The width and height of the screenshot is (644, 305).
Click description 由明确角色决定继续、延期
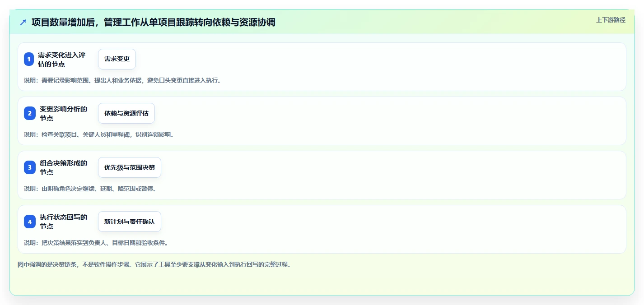[90, 189]
